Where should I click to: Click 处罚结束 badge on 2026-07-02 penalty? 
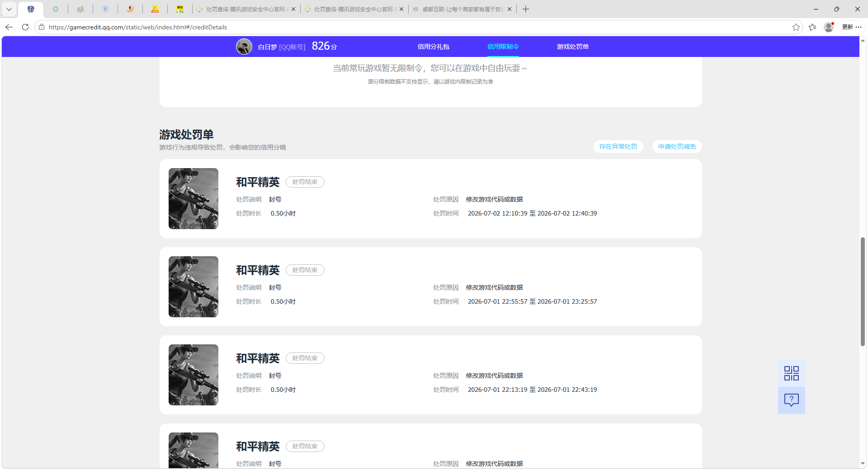tap(305, 182)
